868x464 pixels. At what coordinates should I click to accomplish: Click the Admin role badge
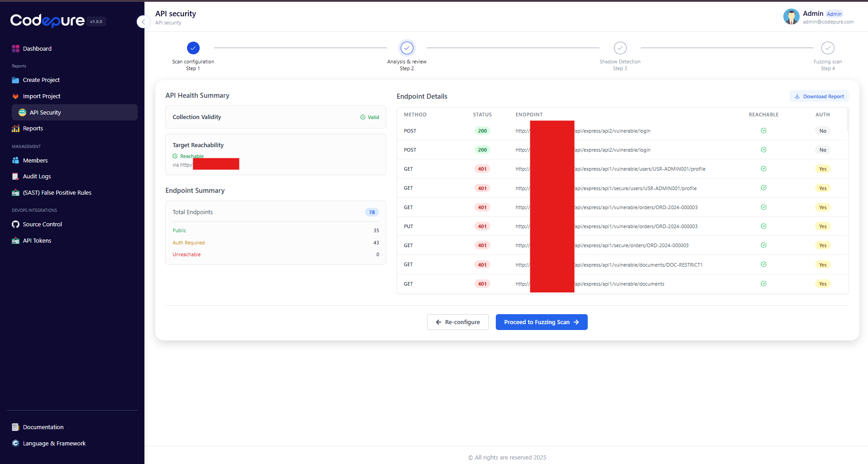(x=834, y=14)
